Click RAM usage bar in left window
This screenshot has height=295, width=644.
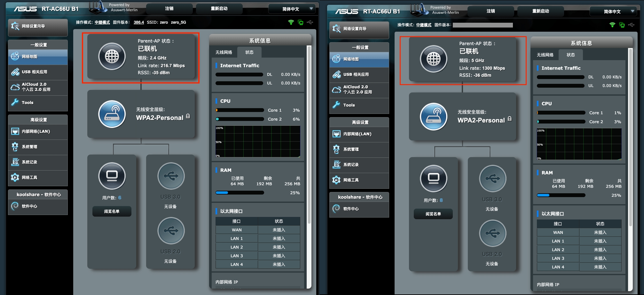pos(240,193)
